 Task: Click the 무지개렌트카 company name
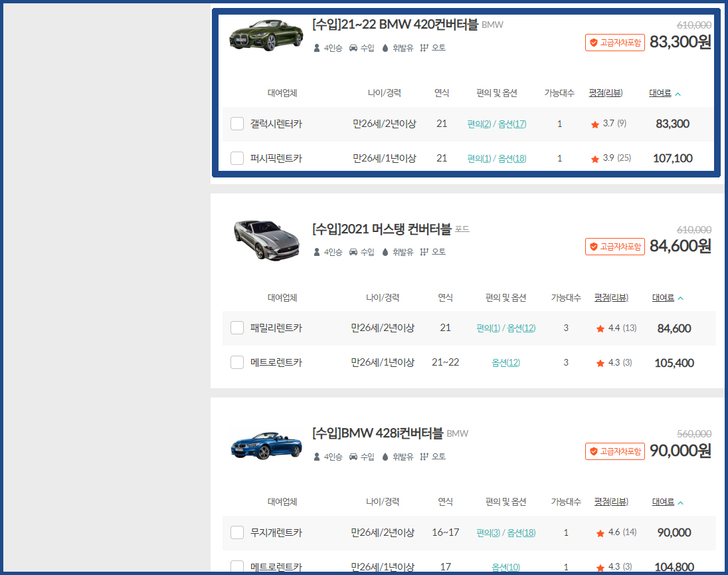point(276,532)
